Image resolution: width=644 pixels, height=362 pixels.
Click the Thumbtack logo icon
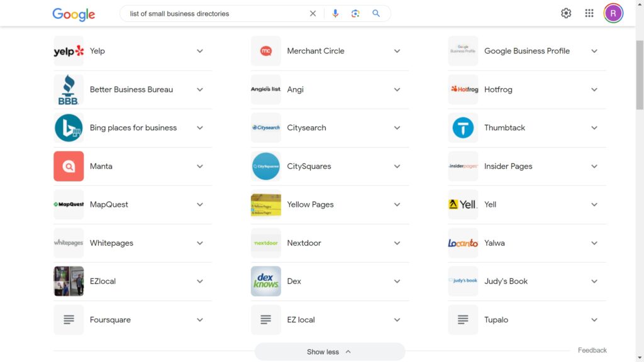463,128
